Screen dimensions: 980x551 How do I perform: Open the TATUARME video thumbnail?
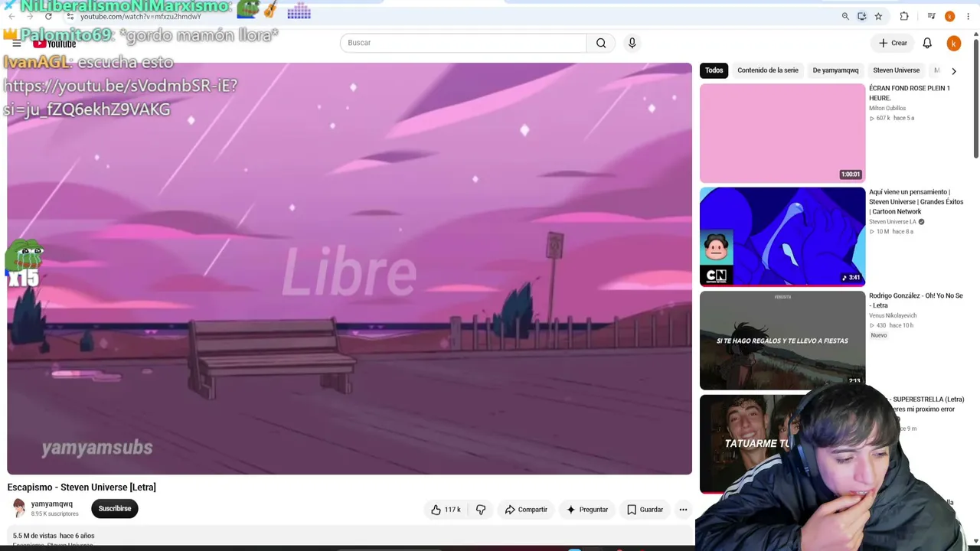pos(750,444)
